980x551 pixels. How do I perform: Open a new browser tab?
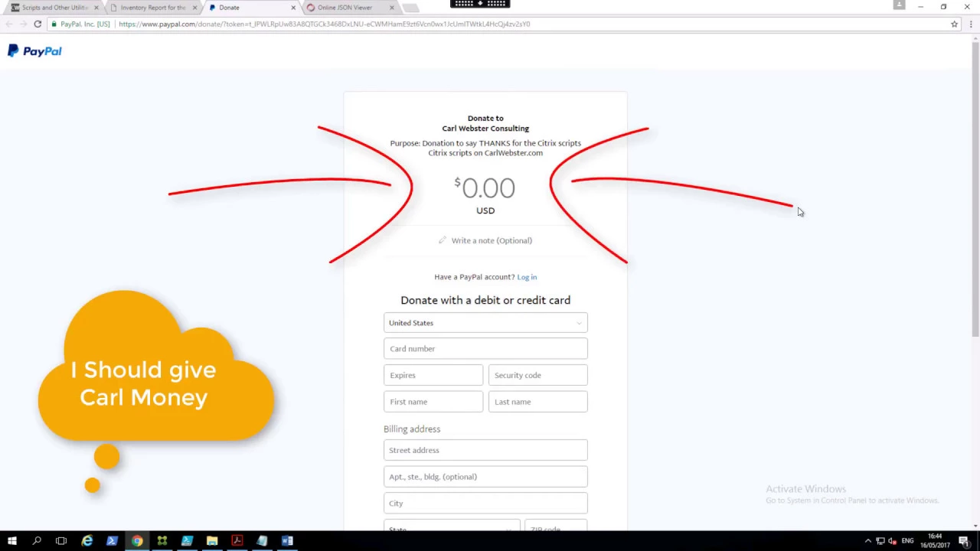tap(410, 8)
